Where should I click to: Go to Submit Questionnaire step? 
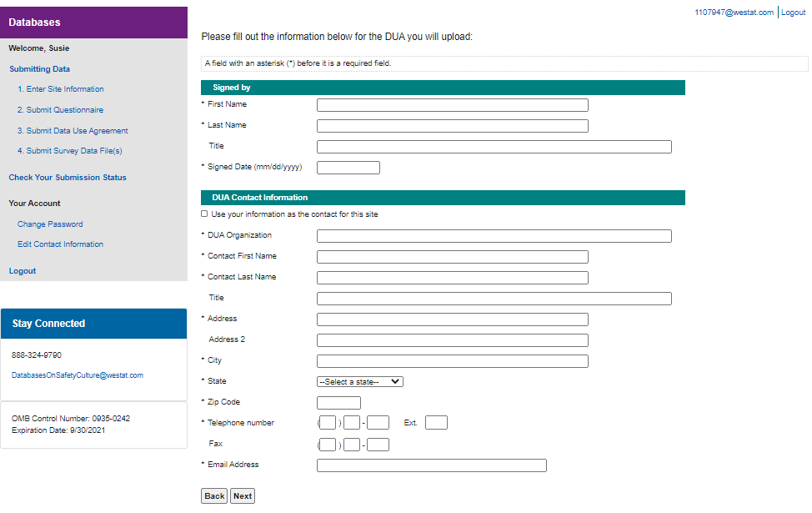pos(60,110)
